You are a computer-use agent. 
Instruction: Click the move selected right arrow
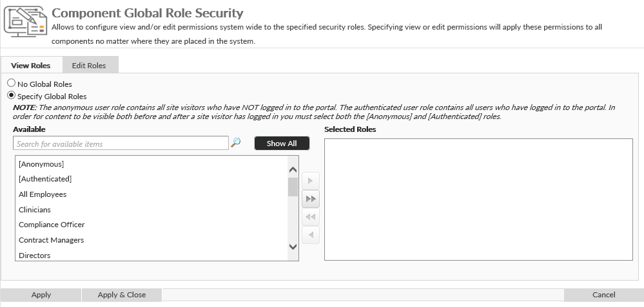pos(311,181)
